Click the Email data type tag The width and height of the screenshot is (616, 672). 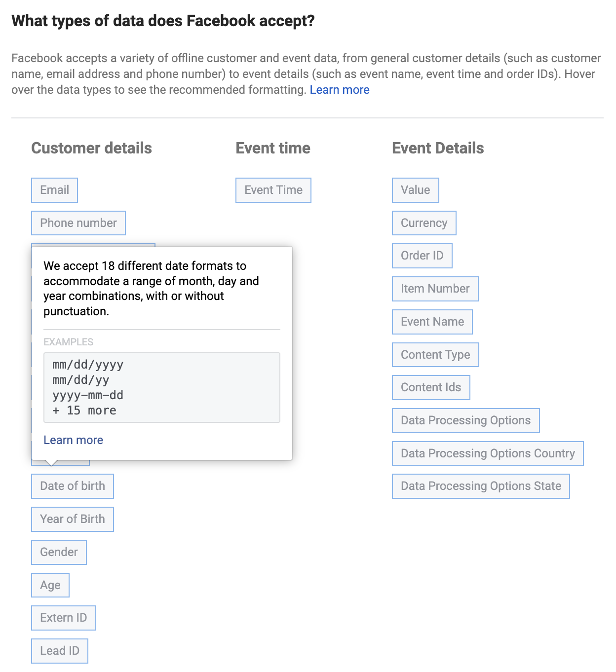point(54,190)
